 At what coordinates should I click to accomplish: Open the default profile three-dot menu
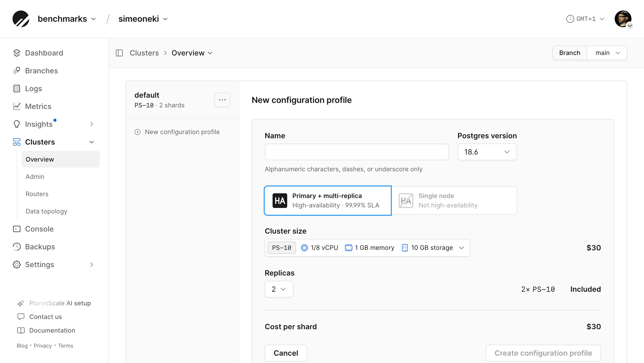point(222,100)
